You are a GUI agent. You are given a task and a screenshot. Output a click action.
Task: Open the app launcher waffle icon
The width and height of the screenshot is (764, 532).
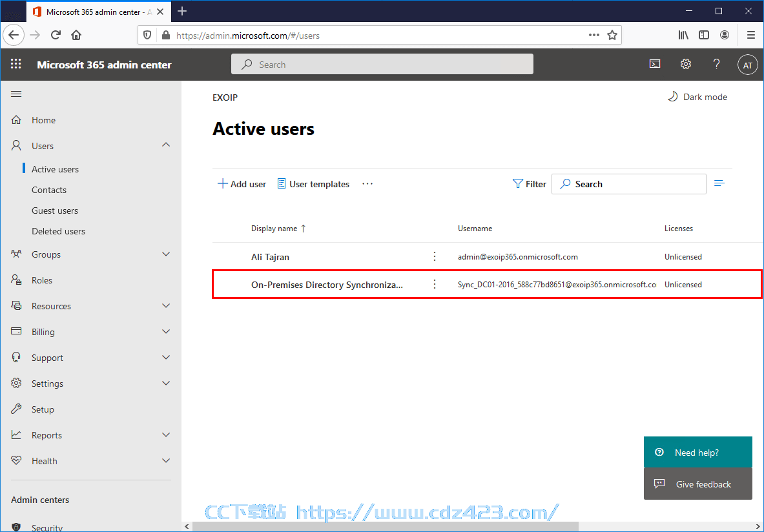16,65
